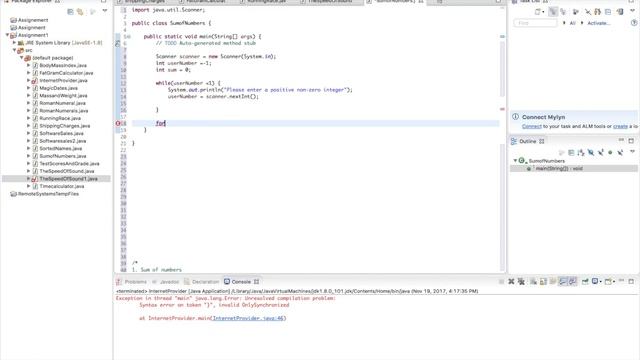Click Remove Launch icon in Console
Image resolution: width=640 pixels, height=360 pixels.
pos(511,282)
